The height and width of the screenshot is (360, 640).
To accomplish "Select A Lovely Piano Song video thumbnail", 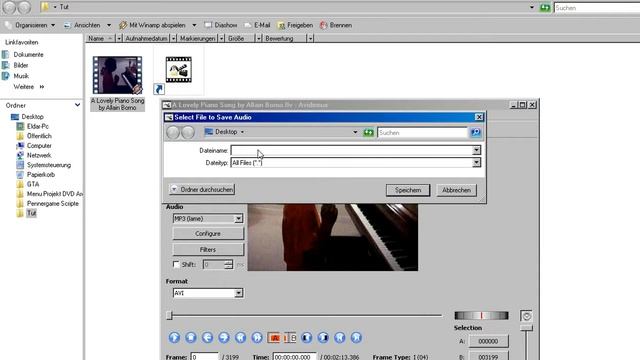I will (118, 75).
